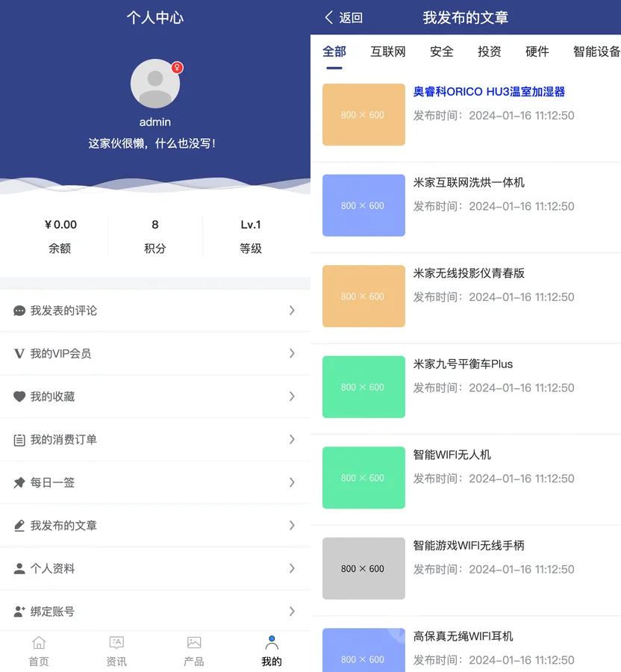
Task: Expand 我发表的评论 with its chevron
Action: tap(292, 311)
